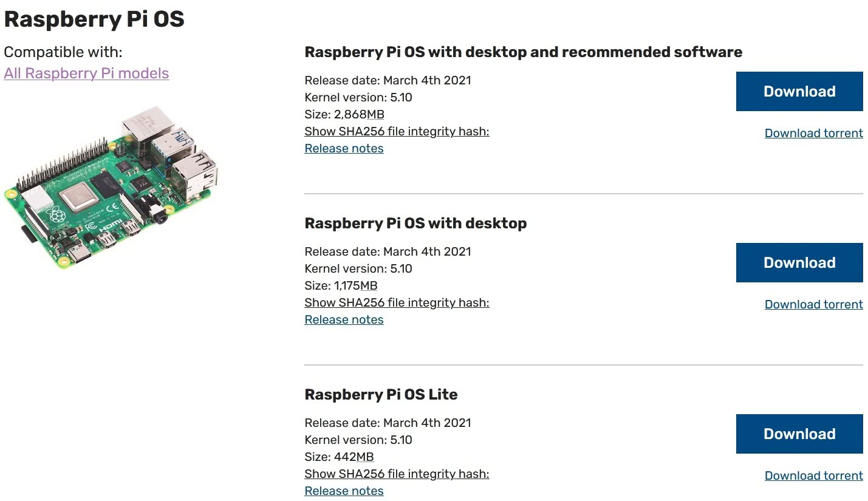The width and height of the screenshot is (868, 501).
Task: Click the Raspberry Pi OS Lite section heading
Action: coord(381,395)
